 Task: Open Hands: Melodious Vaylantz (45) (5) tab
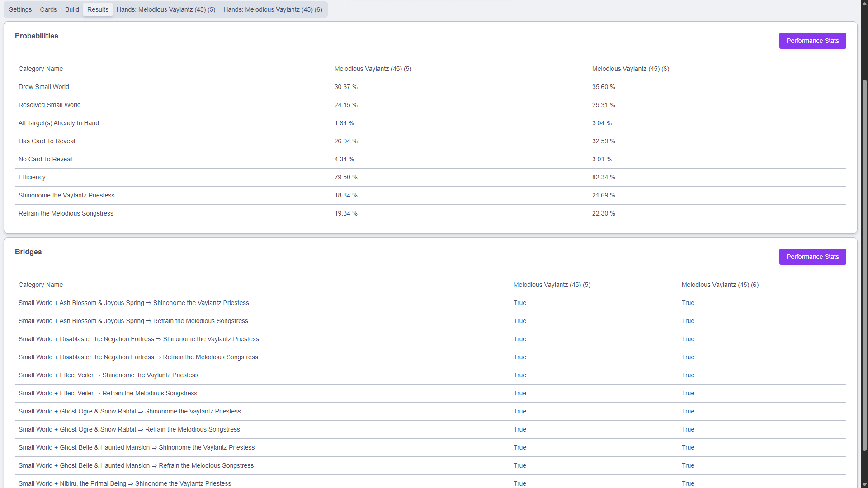point(166,9)
